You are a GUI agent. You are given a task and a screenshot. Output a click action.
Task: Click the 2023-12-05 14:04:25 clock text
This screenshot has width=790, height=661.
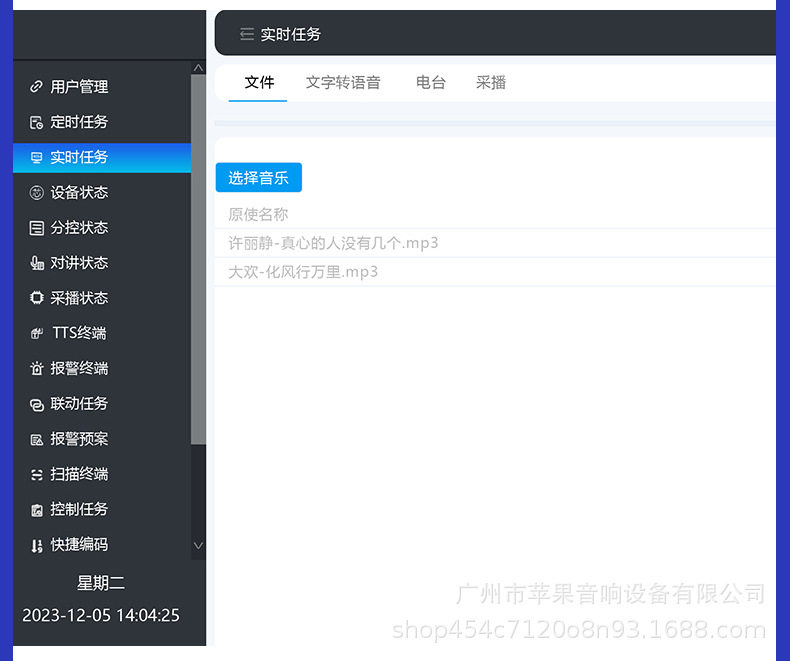point(101,615)
